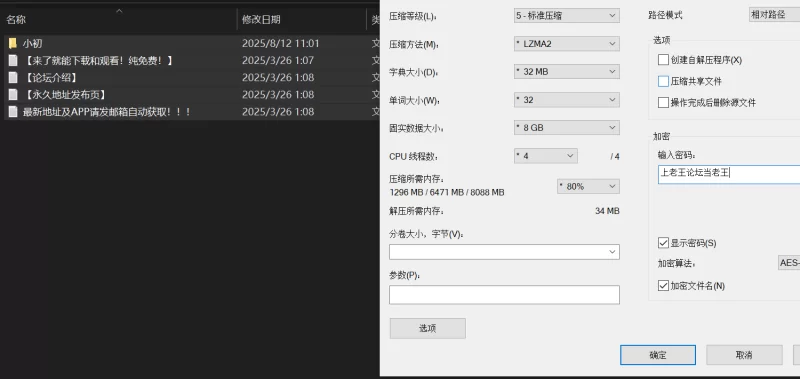Enable 创建自解压程序(X) checkbox

[663, 60]
